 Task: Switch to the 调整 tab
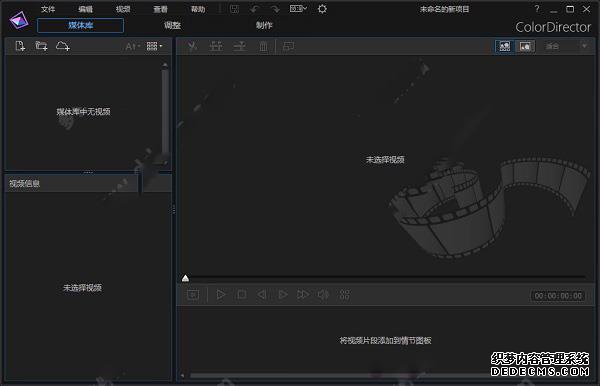click(x=172, y=25)
